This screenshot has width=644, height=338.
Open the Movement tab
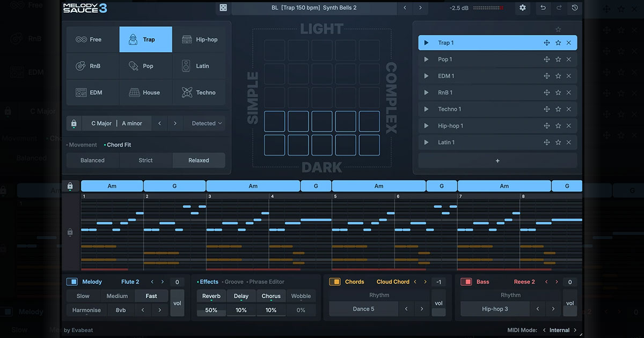pos(83,145)
